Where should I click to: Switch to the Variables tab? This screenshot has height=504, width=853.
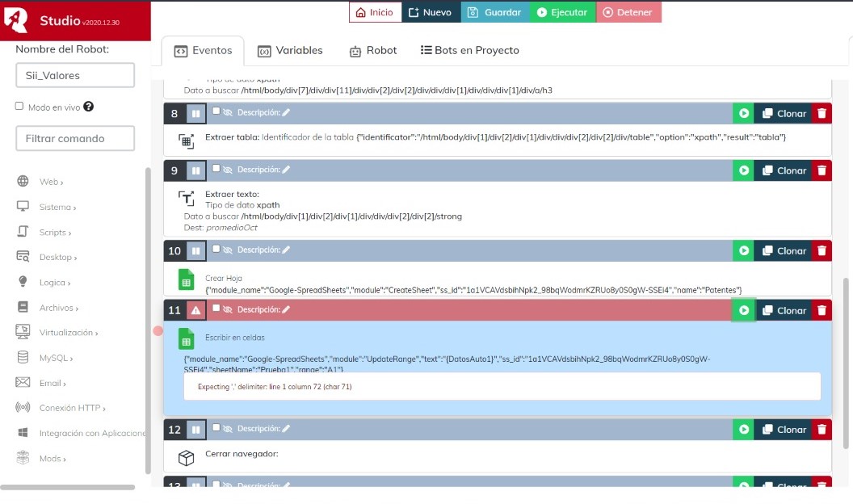(290, 50)
